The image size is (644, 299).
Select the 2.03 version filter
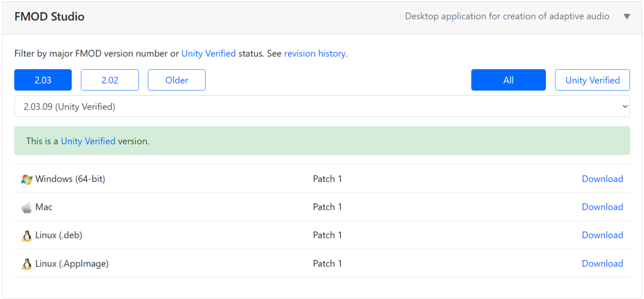pos(43,80)
